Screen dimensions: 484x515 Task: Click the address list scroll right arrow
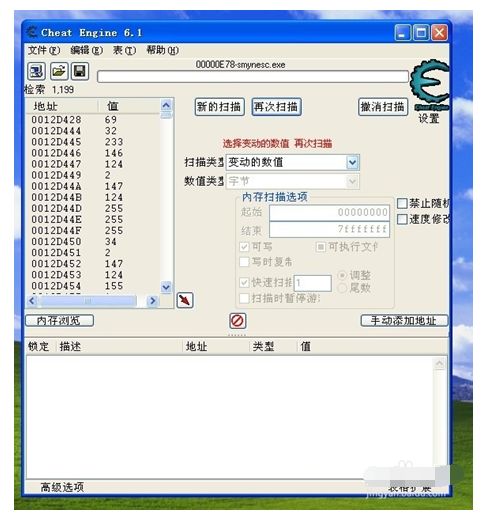point(153,301)
